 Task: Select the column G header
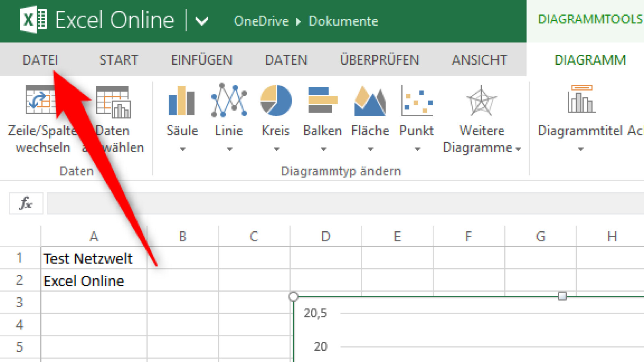click(541, 236)
